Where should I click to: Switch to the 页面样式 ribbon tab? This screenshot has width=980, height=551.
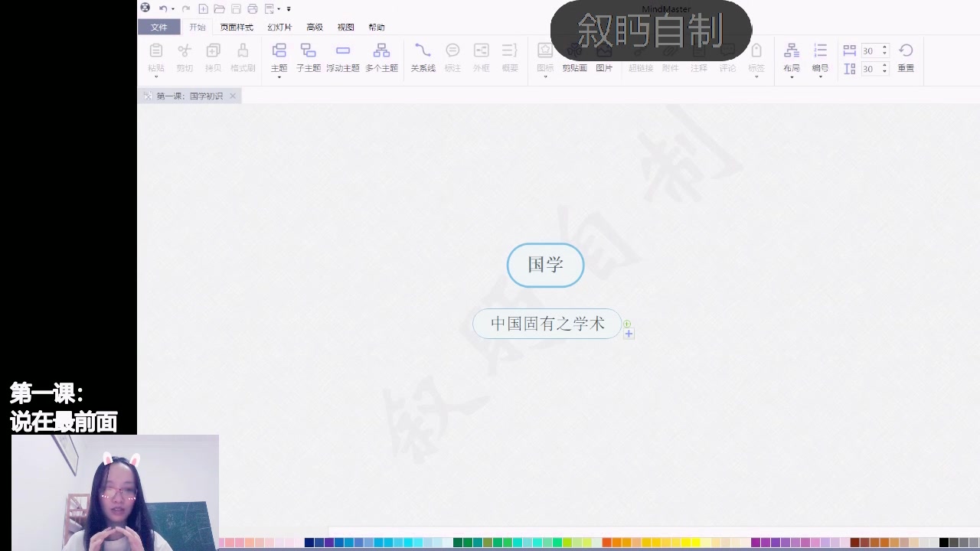(237, 27)
